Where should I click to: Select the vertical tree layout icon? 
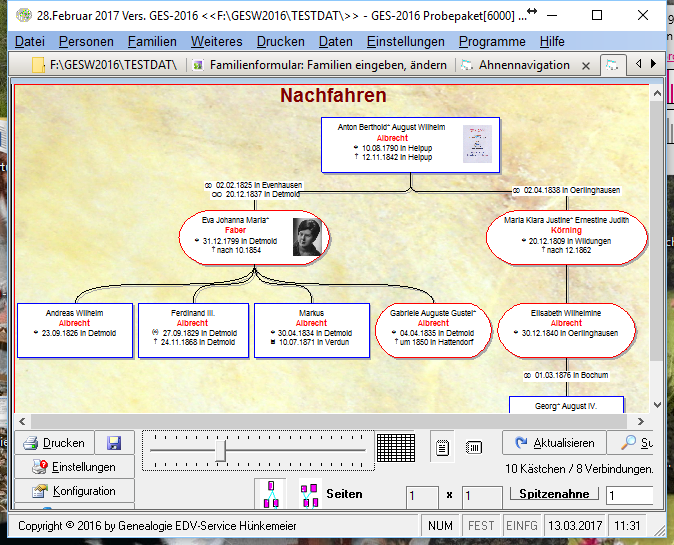(271, 494)
